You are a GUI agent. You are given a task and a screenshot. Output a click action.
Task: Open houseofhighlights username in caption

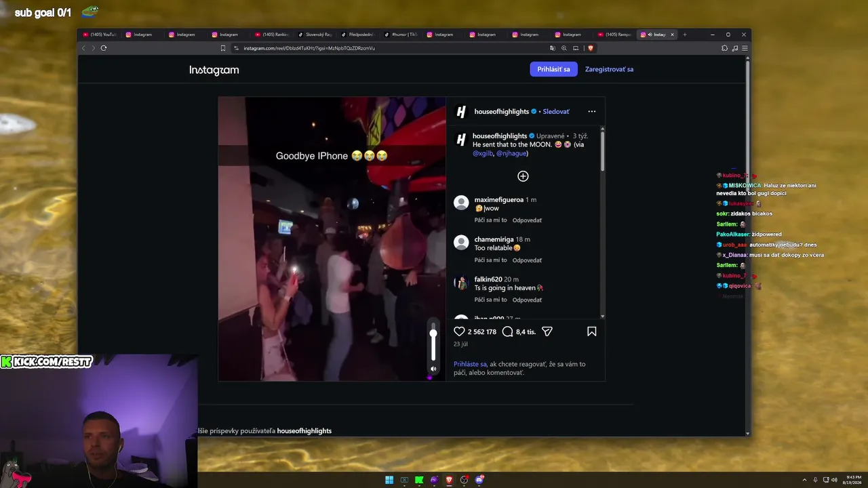pyautogui.click(x=500, y=136)
